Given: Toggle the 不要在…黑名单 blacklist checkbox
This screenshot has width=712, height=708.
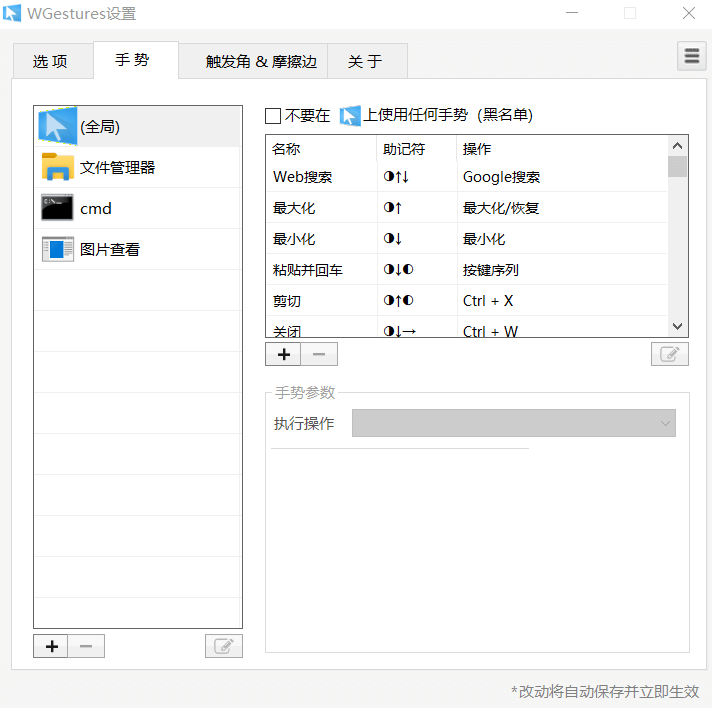Looking at the screenshot, I should click(x=273, y=116).
